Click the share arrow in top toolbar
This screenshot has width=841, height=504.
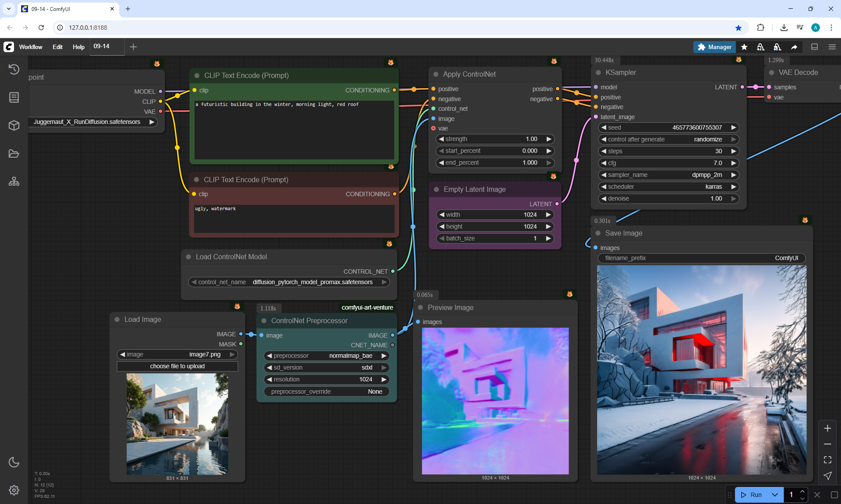(x=794, y=47)
